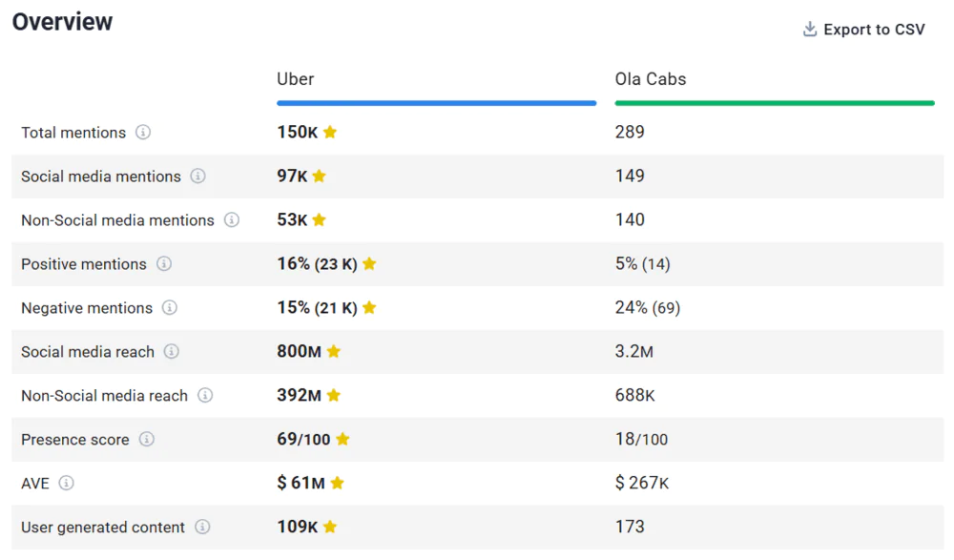
Task: Click the download icon beside Export to CSV
Action: tap(810, 30)
